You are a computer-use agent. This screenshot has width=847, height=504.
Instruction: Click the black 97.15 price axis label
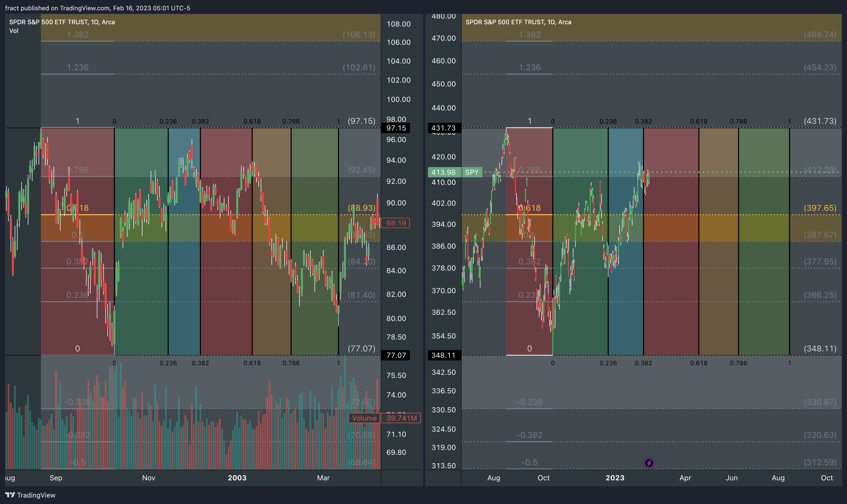396,128
